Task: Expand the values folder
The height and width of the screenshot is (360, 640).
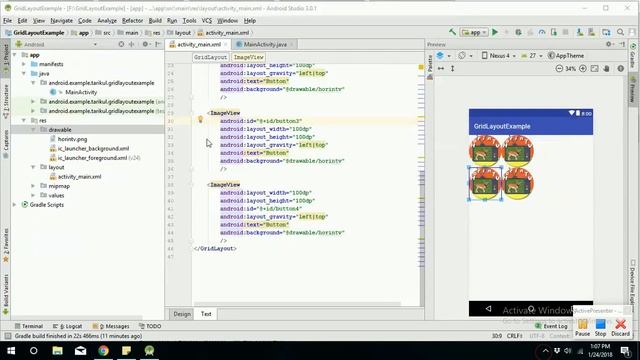Action: [x=33, y=195]
